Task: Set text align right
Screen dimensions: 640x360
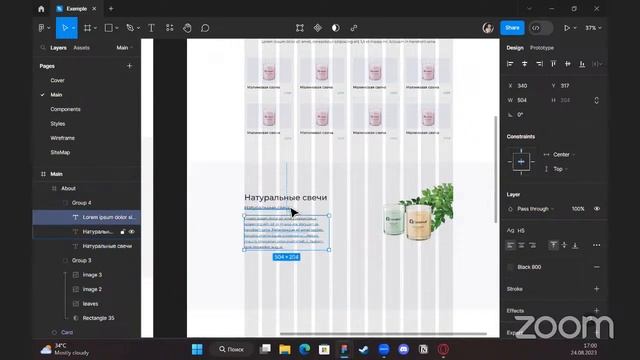Action: click(532, 245)
